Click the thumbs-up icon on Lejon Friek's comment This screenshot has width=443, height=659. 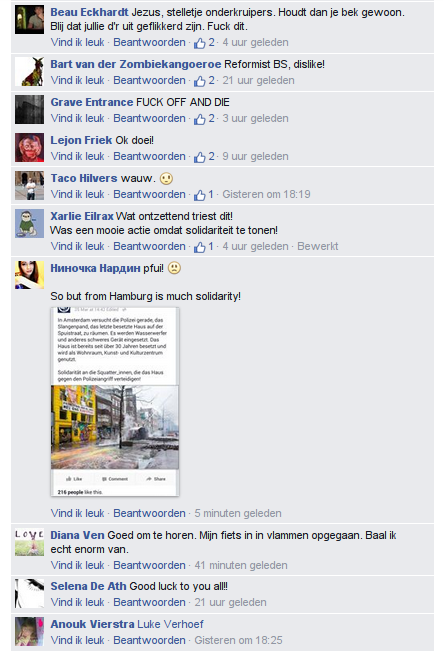pyautogui.click(x=200, y=157)
